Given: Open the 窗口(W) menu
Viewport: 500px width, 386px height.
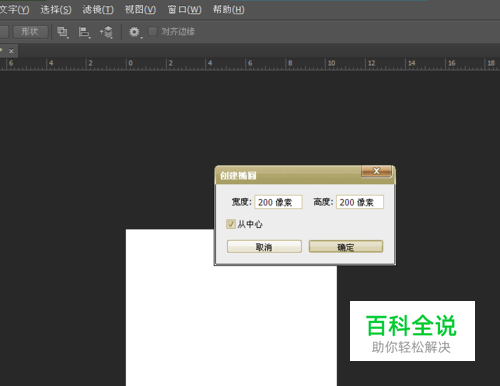Looking at the screenshot, I should (x=184, y=10).
